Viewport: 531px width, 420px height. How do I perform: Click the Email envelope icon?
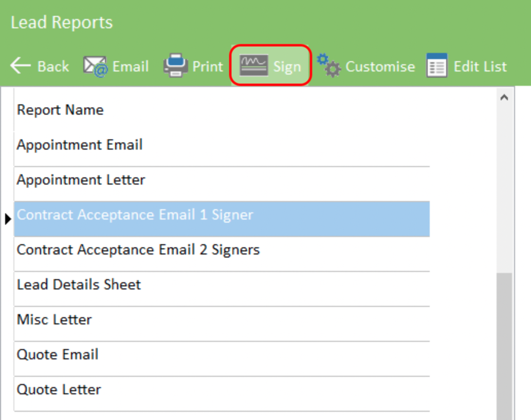coord(95,66)
